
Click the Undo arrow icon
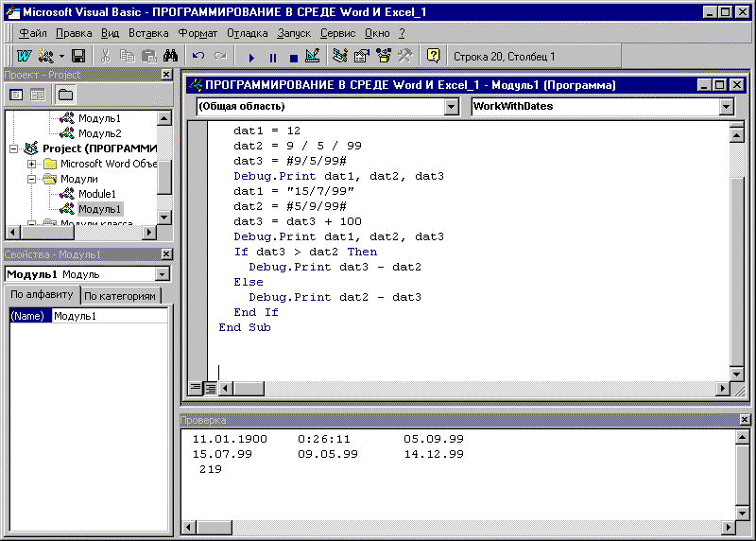pyautogui.click(x=198, y=57)
